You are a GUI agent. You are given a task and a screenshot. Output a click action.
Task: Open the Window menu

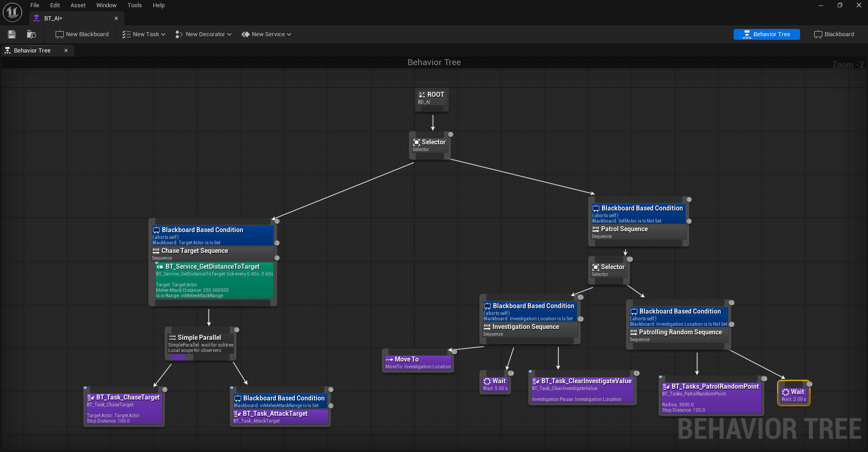pos(106,5)
